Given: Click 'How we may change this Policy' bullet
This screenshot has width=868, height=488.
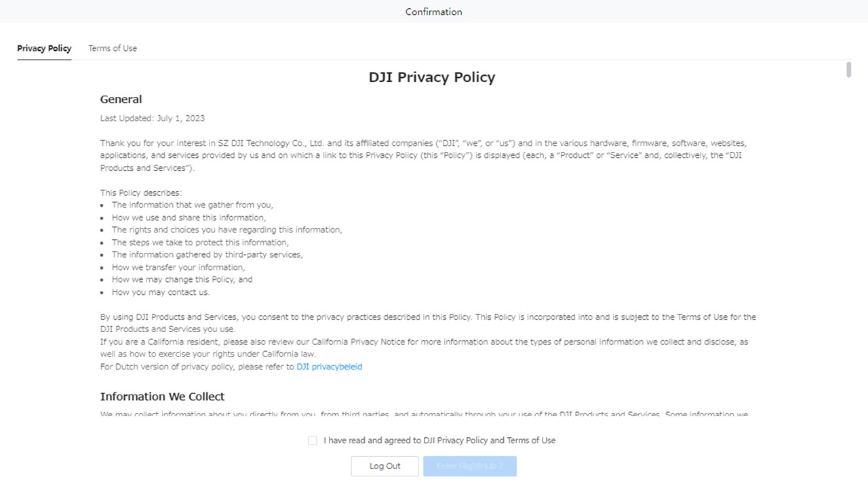Looking at the screenshot, I should (182, 279).
